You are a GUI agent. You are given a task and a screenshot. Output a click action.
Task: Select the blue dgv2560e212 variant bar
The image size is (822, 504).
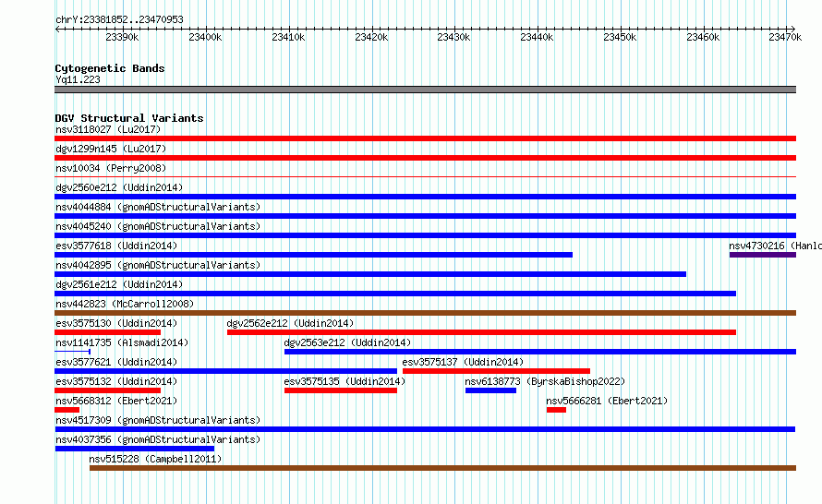[425, 197]
